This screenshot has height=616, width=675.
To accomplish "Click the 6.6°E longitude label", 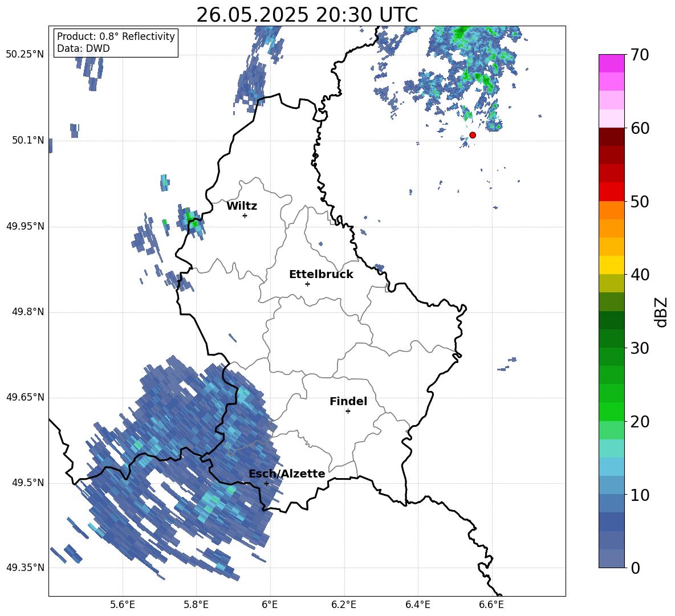I will 491,605.
